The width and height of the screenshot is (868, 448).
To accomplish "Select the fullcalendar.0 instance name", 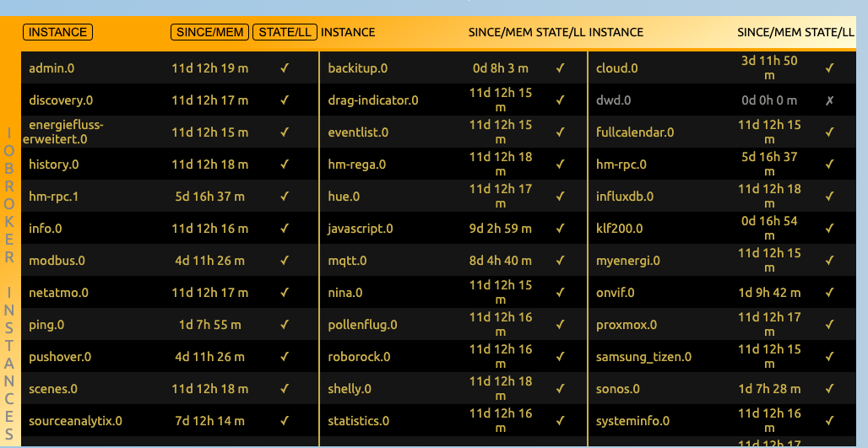I will coord(635,132).
